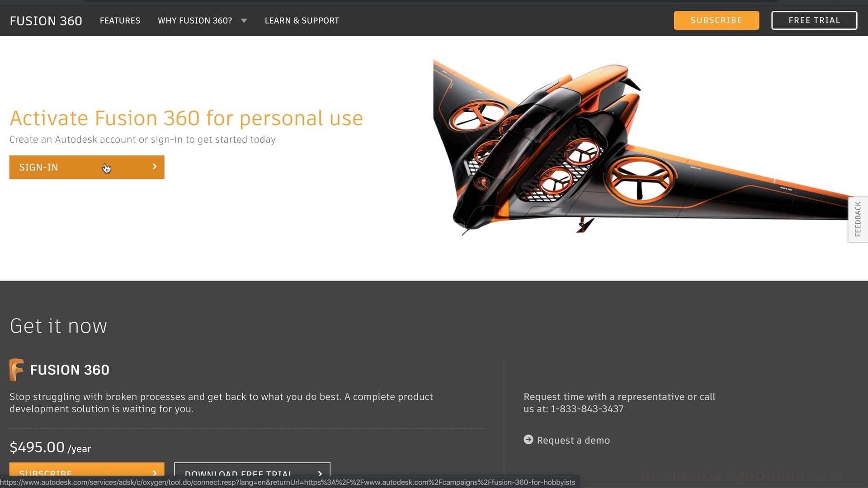Click the Fusion 360 product icon in Get it now
Screen dimensions: 868x488
[16, 369]
